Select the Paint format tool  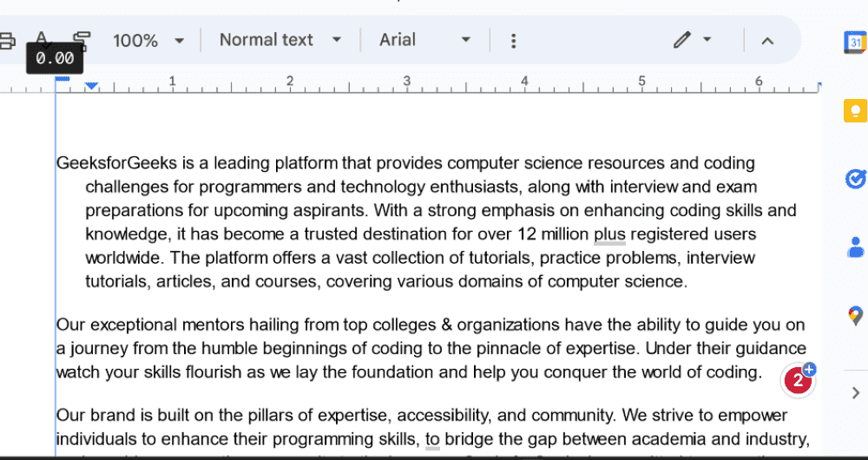click(82, 40)
